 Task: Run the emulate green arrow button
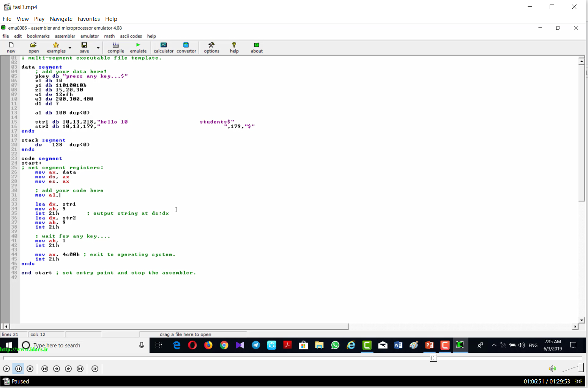tap(138, 47)
